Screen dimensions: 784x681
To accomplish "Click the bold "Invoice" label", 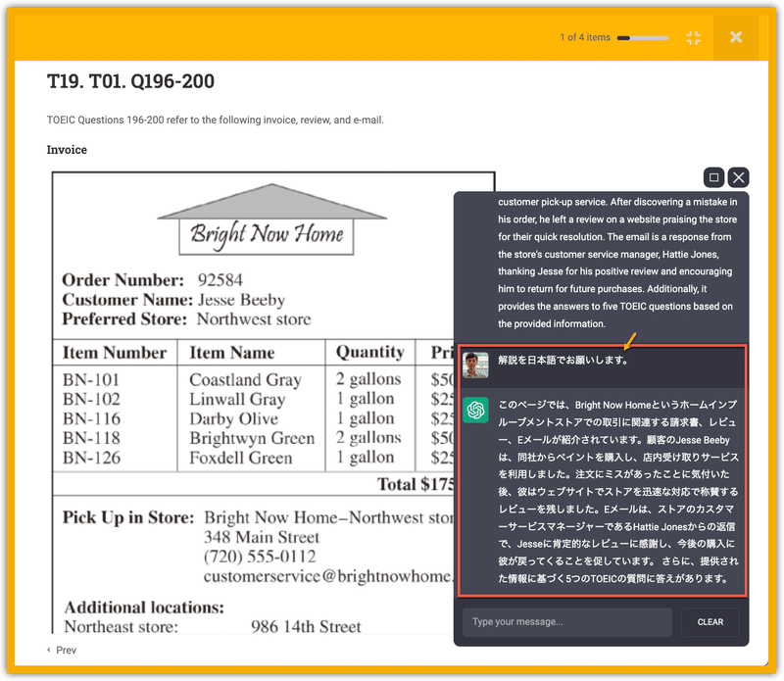I will click(x=69, y=150).
